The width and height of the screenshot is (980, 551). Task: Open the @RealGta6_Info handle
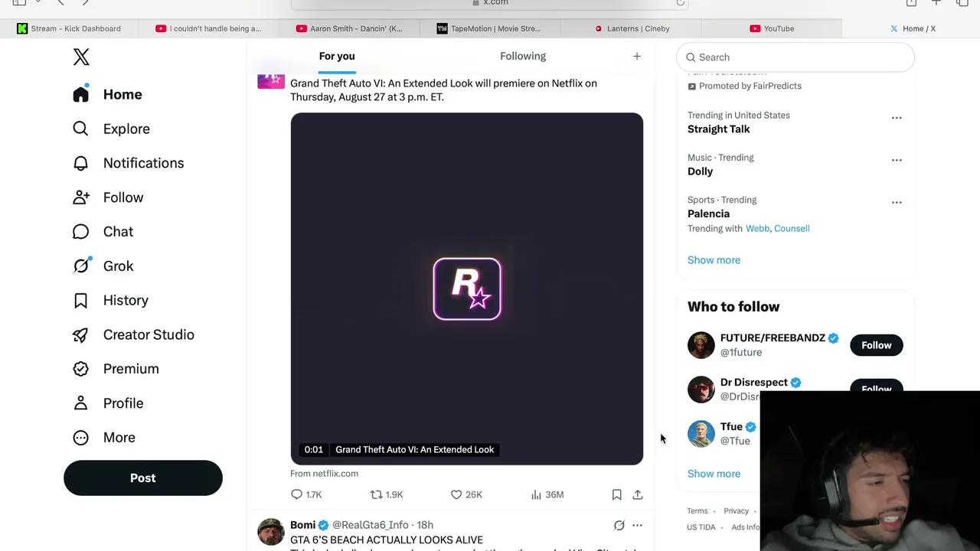click(371, 525)
